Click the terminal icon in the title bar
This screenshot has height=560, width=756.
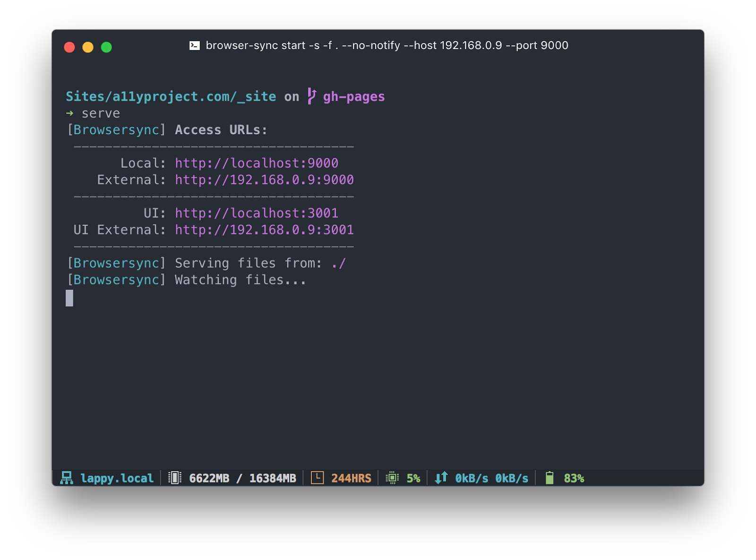tap(194, 45)
